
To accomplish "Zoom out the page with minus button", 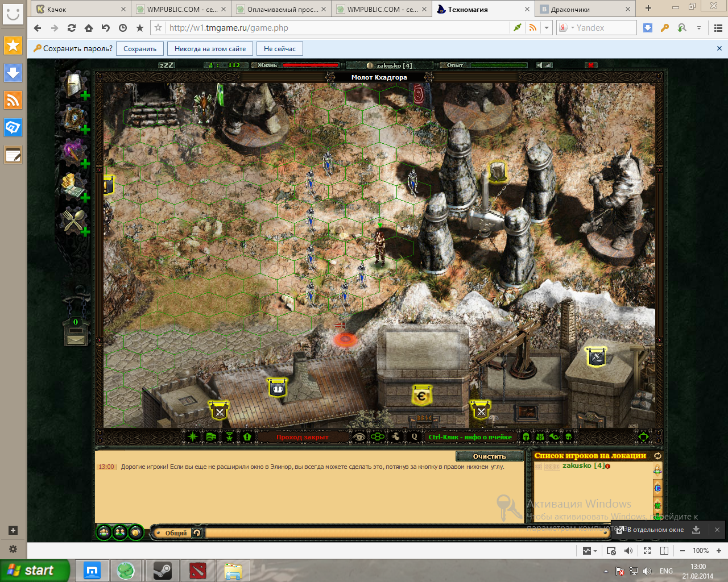I will point(682,550).
